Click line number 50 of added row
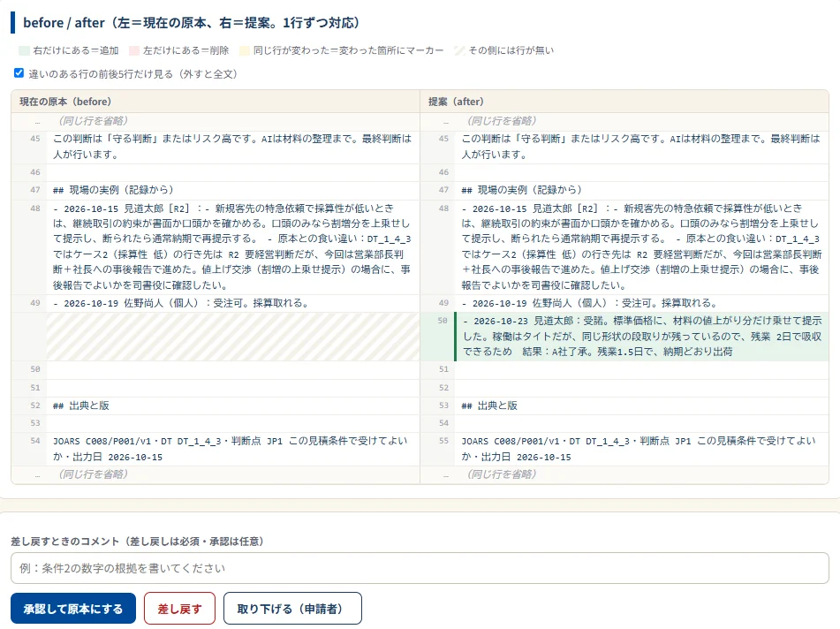The image size is (840, 629). [443, 321]
